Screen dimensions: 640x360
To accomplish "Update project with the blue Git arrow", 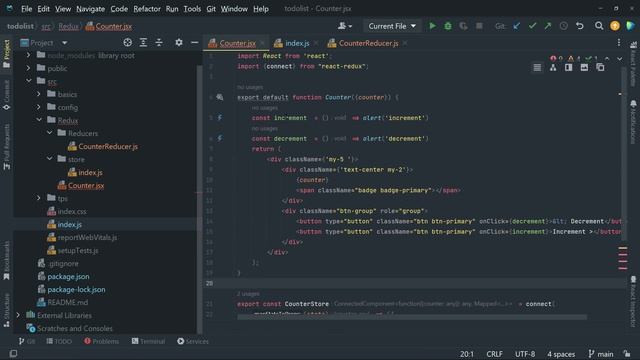I will click(516, 26).
